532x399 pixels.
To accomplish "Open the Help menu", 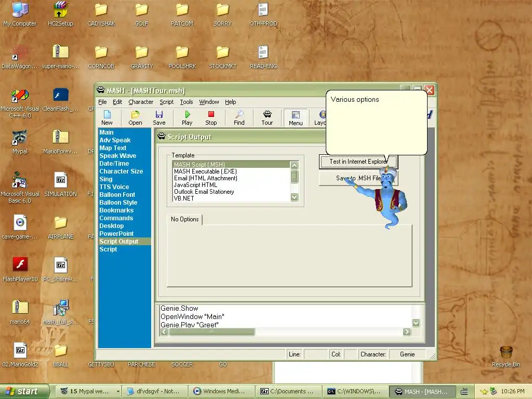I will coord(230,102).
